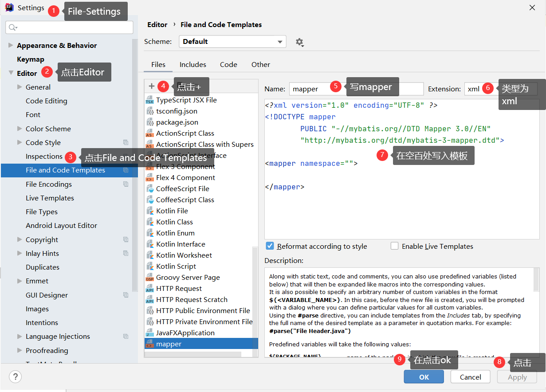Viewport: 546px width, 392px height.
Task: Click the Extension input field
Action: tap(501, 89)
